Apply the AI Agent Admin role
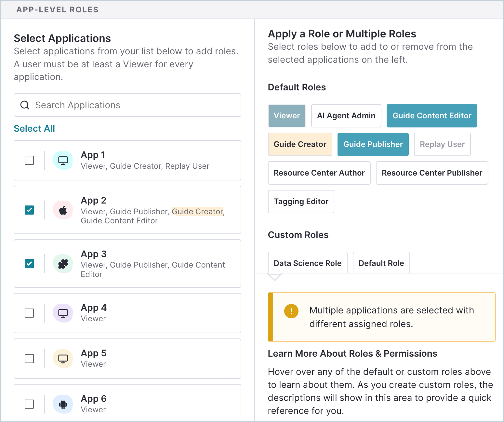Screen dimensions: 504x422 (x=346, y=116)
